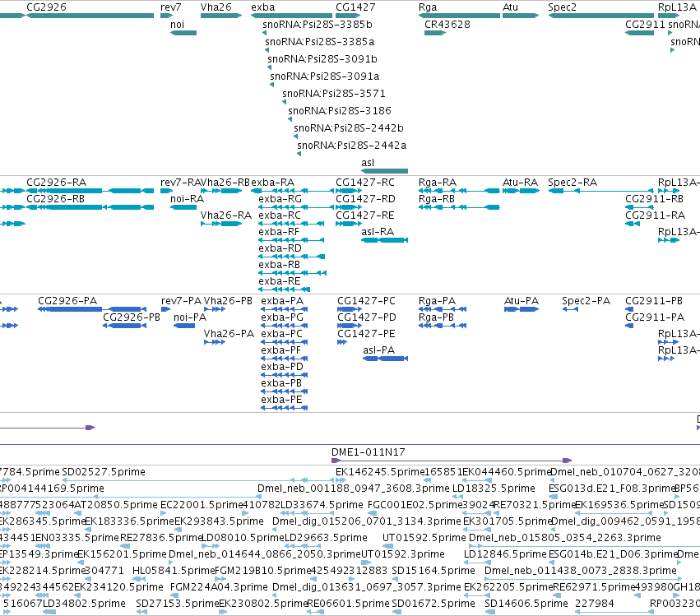Select snoRNA:Psi28S-3385a label
The width and height of the screenshot is (700, 616).
(320, 42)
